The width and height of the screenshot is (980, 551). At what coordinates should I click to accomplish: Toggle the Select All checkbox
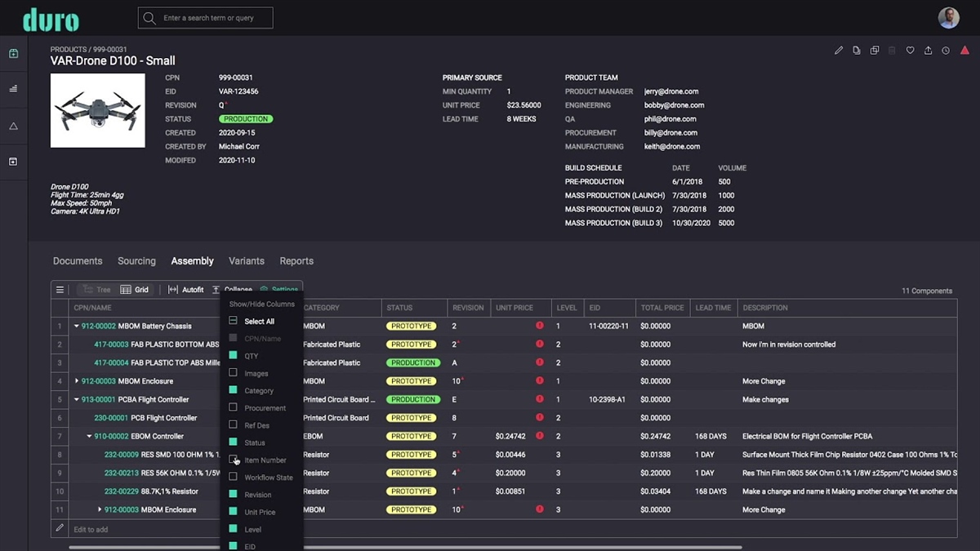[233, 321]
